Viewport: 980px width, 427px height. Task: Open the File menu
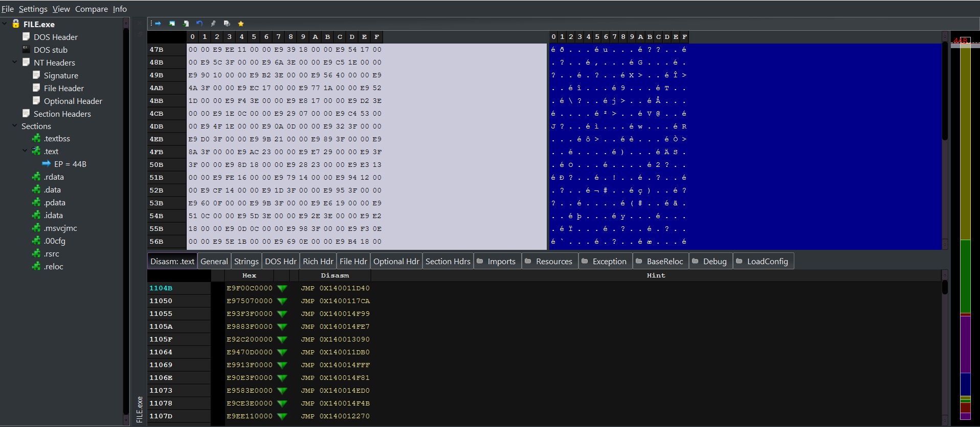pyautogui.click(x=8, y=9)
